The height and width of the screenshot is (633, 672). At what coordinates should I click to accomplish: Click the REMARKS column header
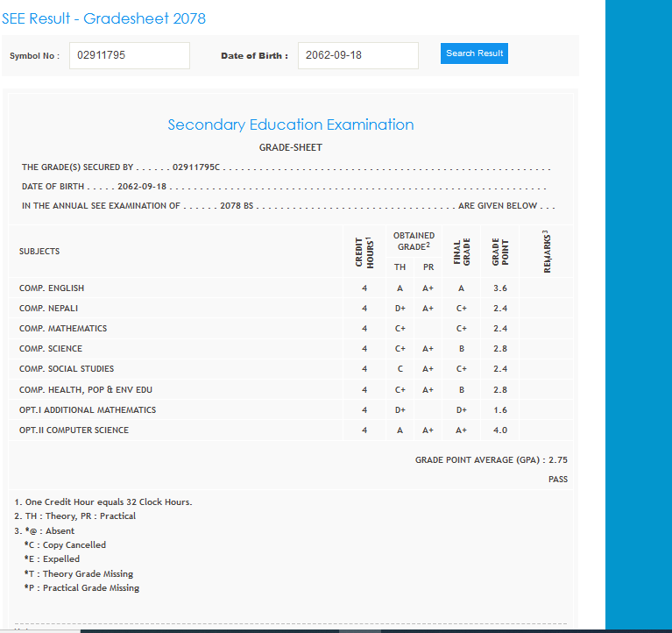click(x=547, y=252)
